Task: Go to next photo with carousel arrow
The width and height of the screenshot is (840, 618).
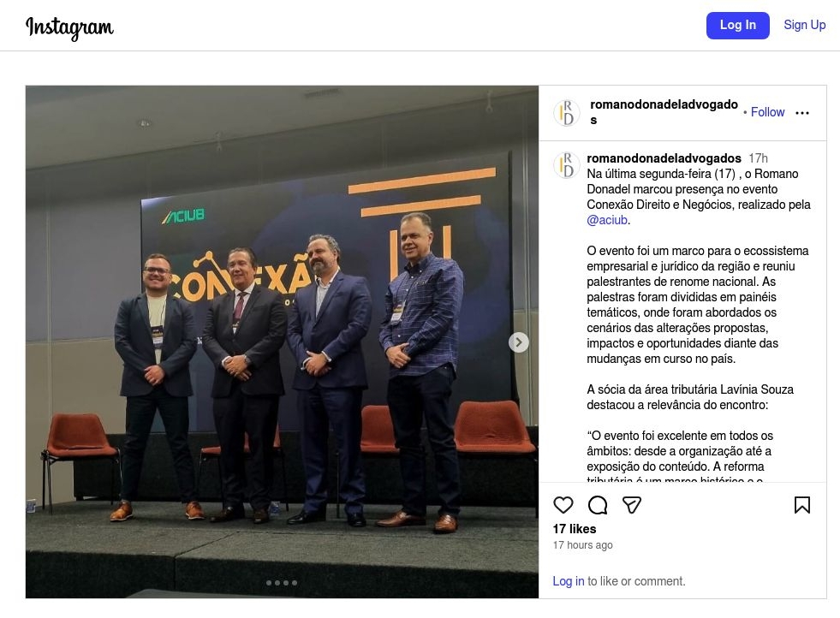Action: click(x=518, y=342)
